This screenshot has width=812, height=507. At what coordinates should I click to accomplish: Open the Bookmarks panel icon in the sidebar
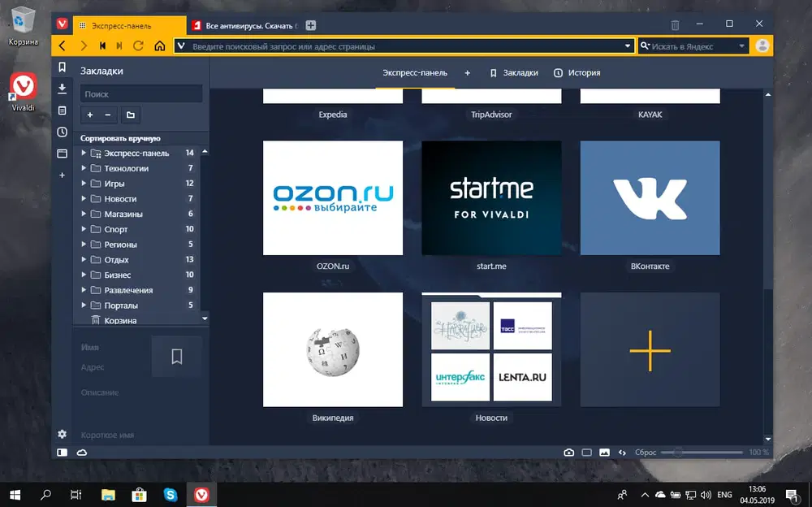[x=63, y=67]
